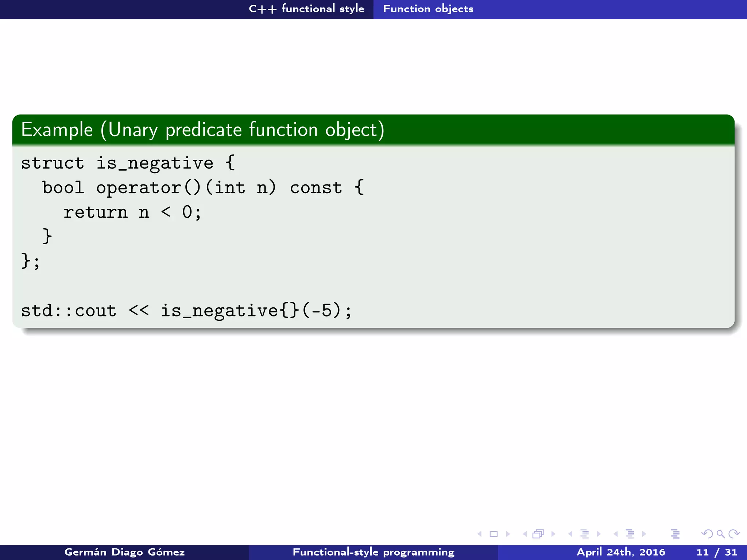Click the go forward curved arrow

(734, 534)
